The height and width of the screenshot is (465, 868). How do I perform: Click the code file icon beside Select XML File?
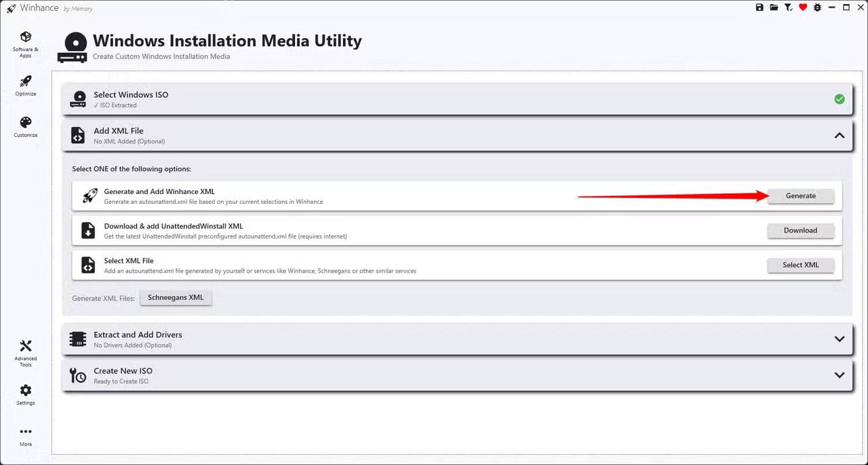(x=88, y=265)
